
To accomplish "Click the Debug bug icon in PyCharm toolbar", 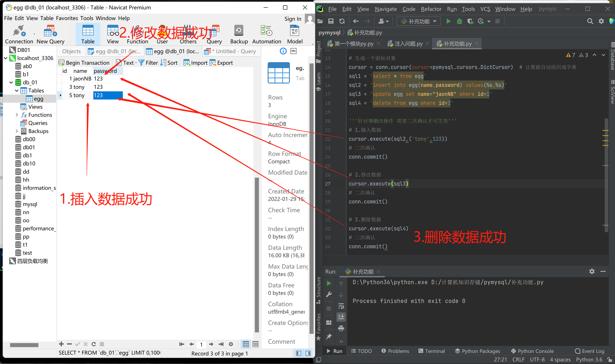I will click(x=459, y=21).
